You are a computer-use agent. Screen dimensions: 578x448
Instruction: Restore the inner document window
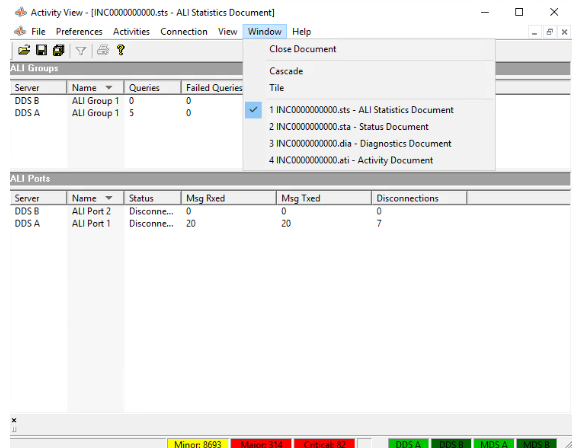(x=549, y=32)
